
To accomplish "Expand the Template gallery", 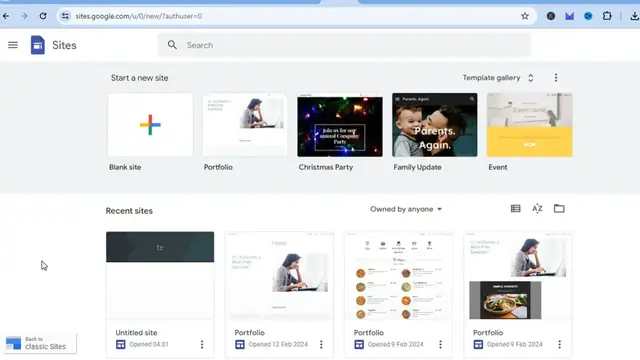I will click(x=498, y=78).
